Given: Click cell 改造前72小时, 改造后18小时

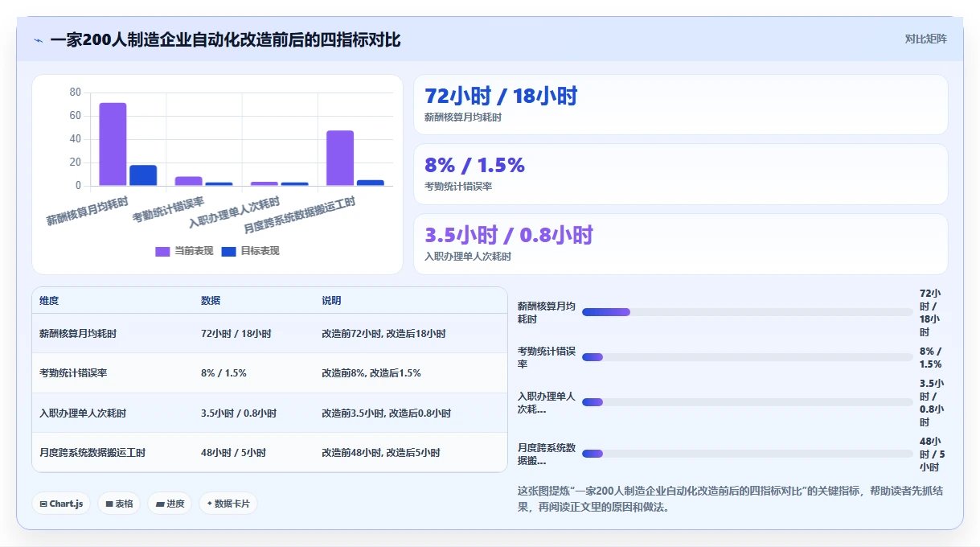Looking at the screenshot, I should tap(383, 333).
